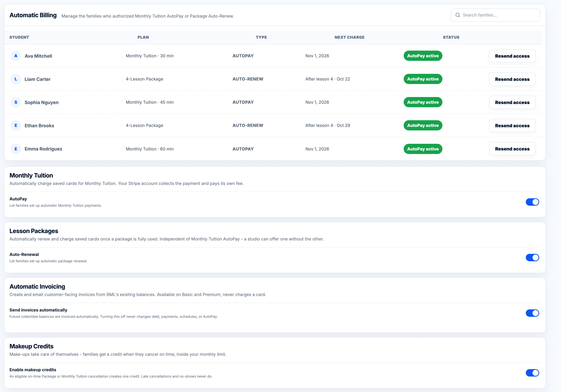The image size is (561, 392).
Task: Resend access for Ava Mitchell
Action: click(x=512, y=56)
